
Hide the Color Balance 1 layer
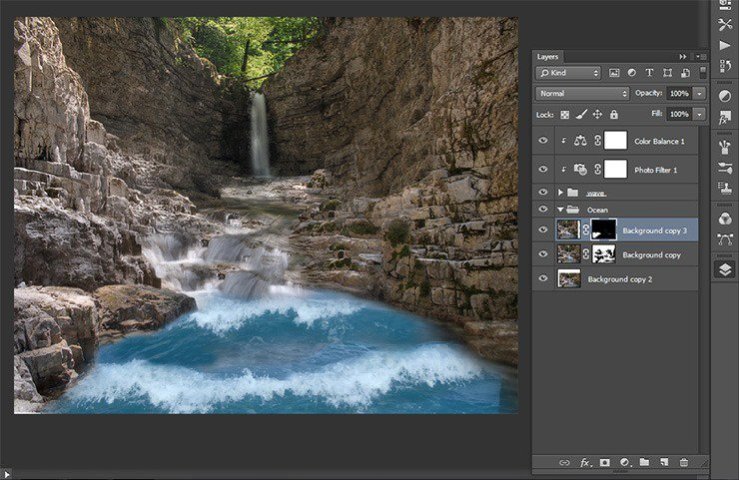coord(543,141)
